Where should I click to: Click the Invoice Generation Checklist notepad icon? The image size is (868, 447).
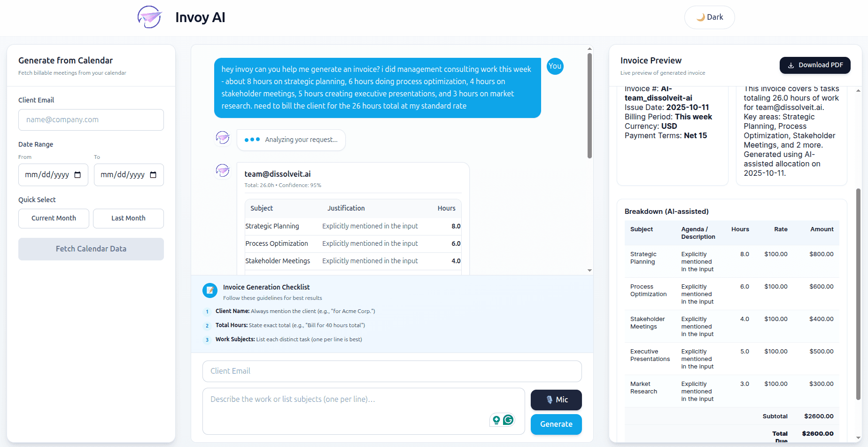[210, 290]
